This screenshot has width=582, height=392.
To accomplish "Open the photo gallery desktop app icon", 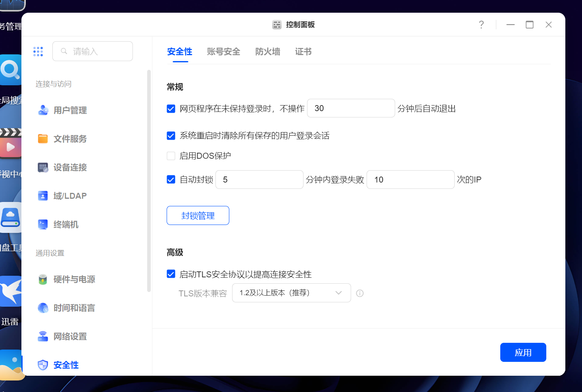I will (x=11, y=365).
